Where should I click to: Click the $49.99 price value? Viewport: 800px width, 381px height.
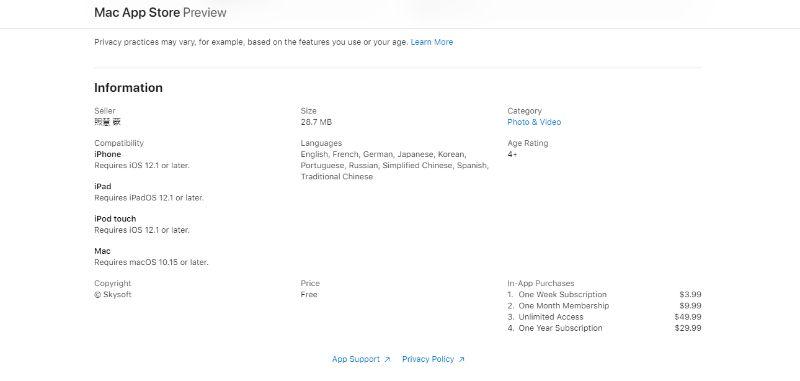tap(688, 317)
